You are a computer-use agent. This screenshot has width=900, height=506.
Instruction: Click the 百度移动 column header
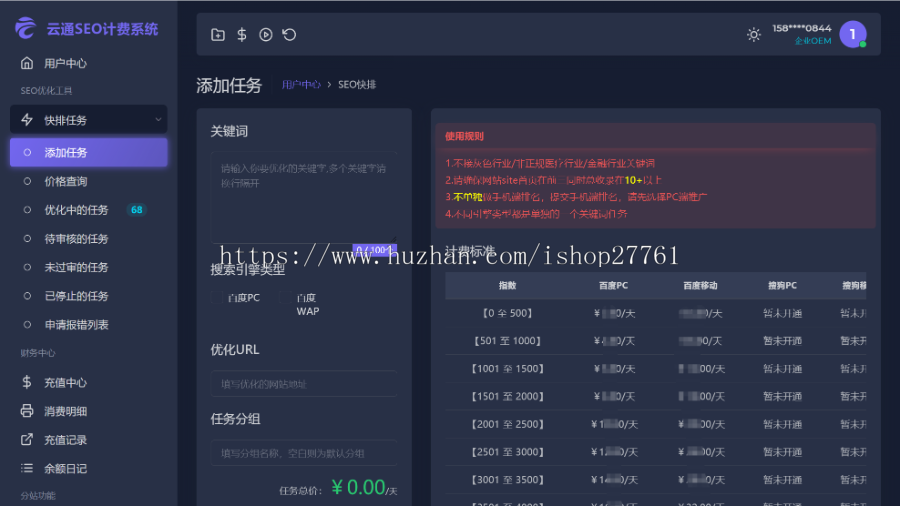pos(700,285)
